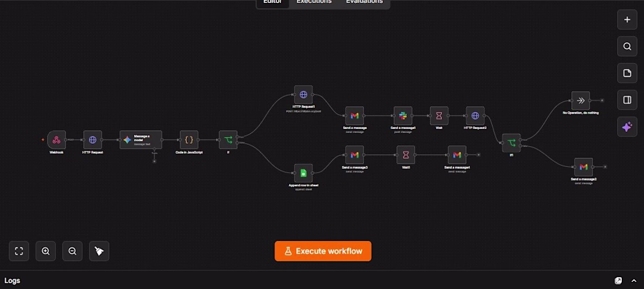Click the Execute workflow button
The width and height of the screenshot is (644, 289).
click(x=323, y=251)
